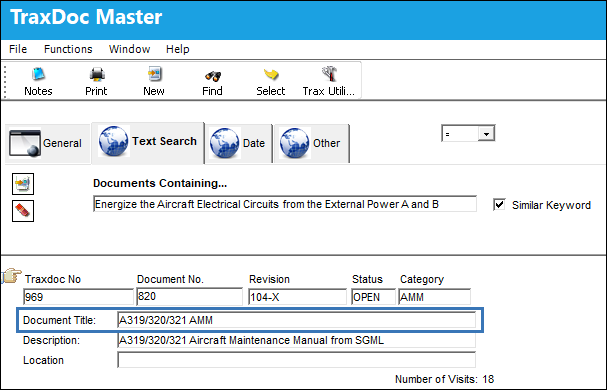Click the insert icon above the eraser
This screenshot has height=390, width=607.
[23, 184]
